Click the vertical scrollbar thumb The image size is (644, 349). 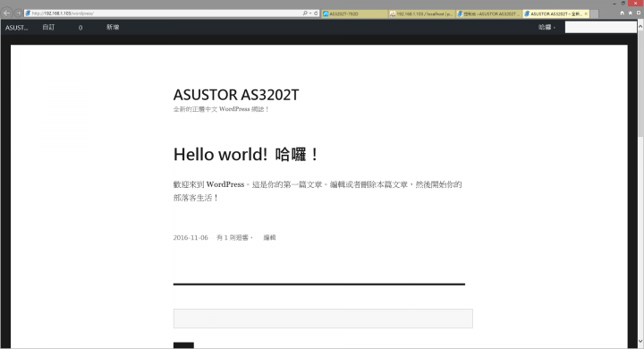click(640, 84)
